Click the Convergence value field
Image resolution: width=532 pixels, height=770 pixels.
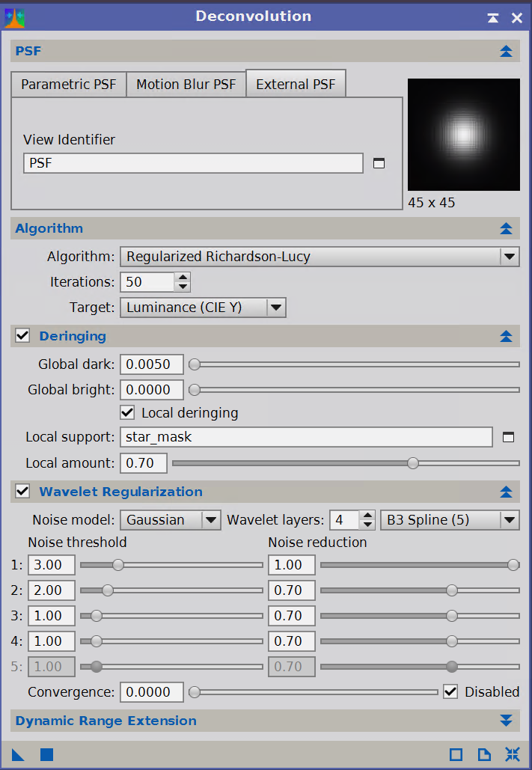152,692
